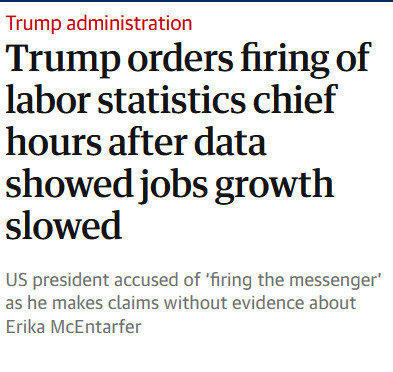Click the word 'chief' in the headline
Viewport: 393px width, 372px height.
pos(295,99)
